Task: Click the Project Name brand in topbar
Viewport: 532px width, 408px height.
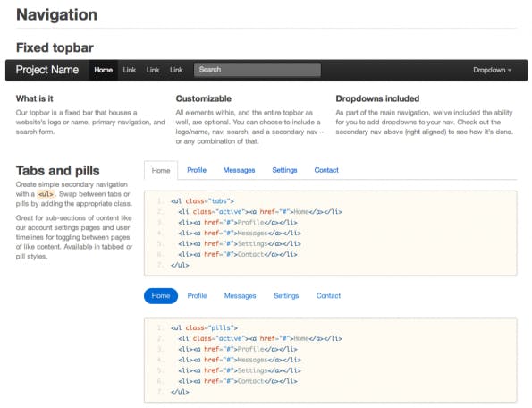Action: coord(47,70)
